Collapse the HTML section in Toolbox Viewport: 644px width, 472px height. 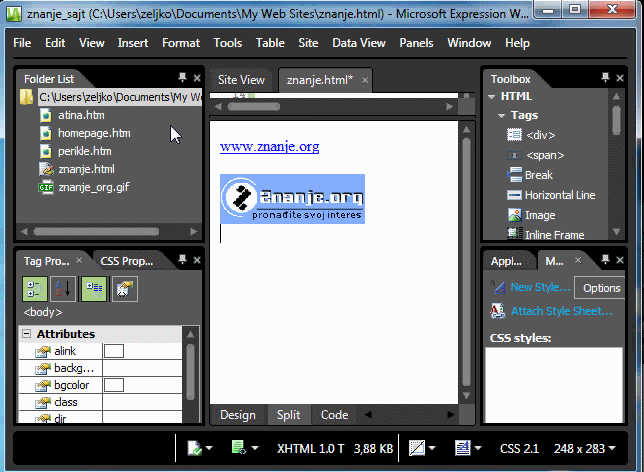492,97
